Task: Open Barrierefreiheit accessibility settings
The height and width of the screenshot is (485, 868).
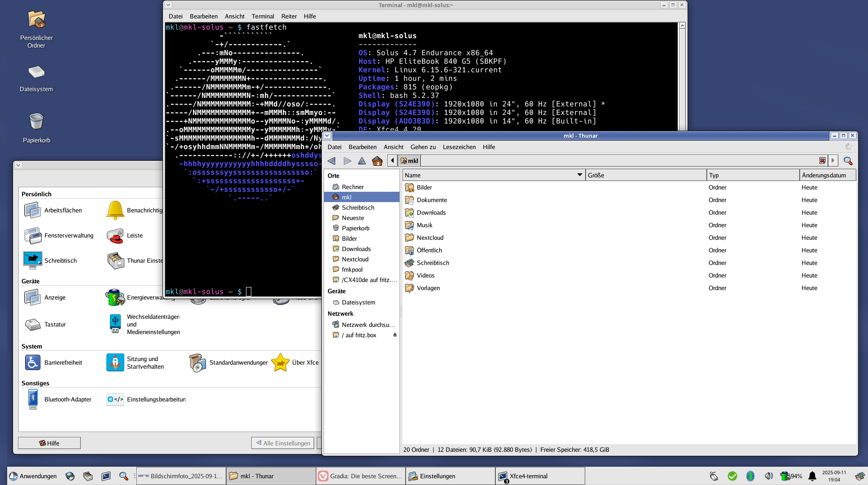Action: pos(53,362)
